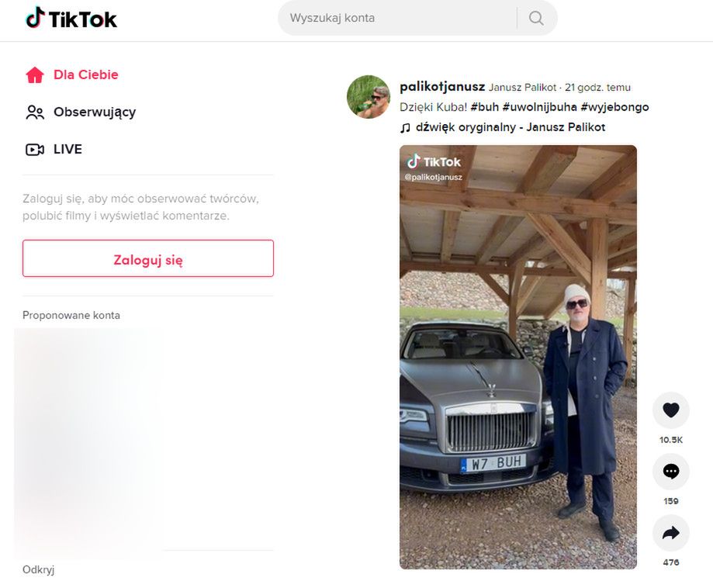Like the video with heart icon
Image resolution: width=713 pixels, height=588 pixels.
coord(671,410)
